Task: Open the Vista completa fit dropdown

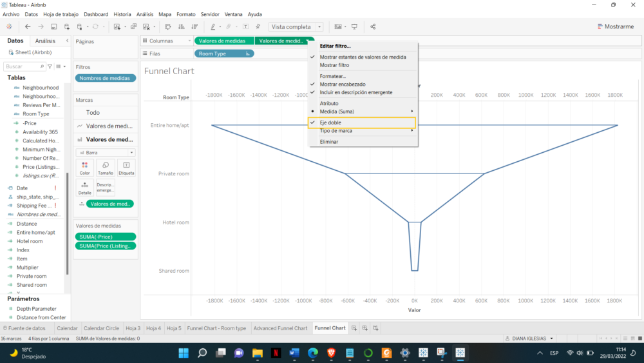Action: point(296,27)
